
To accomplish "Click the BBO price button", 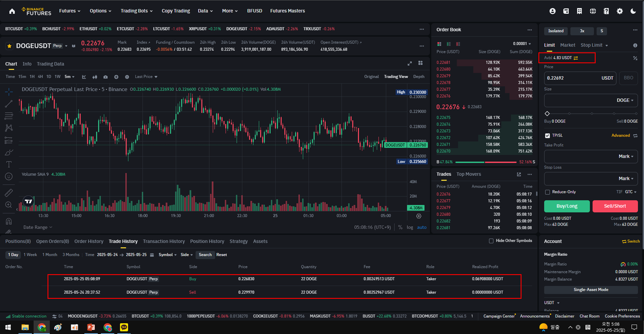I will click(x=628, y=78).
